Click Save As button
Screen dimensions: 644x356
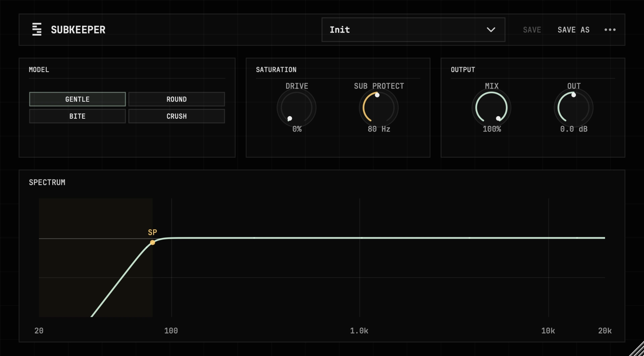tap(573, 30)
